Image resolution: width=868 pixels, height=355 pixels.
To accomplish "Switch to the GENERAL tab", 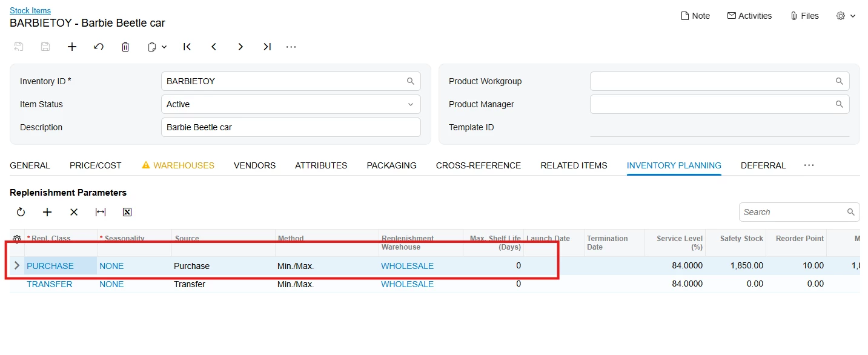I will click(x=30, y=165).
